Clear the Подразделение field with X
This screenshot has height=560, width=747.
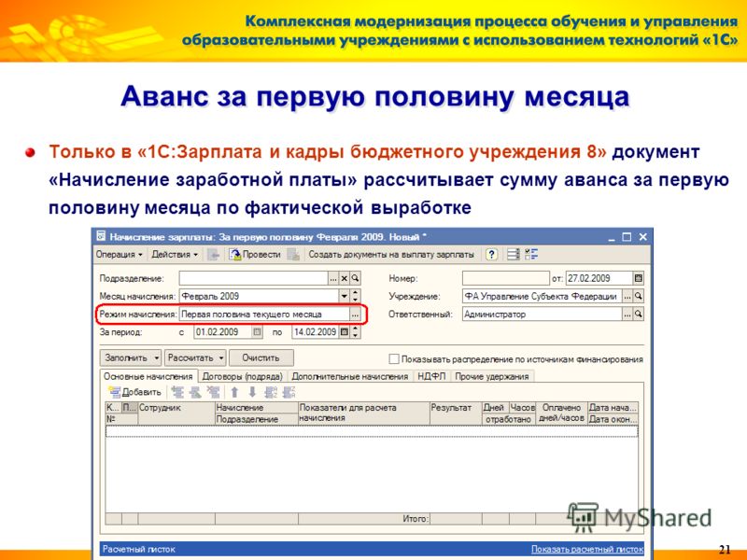tap(345, 278)
